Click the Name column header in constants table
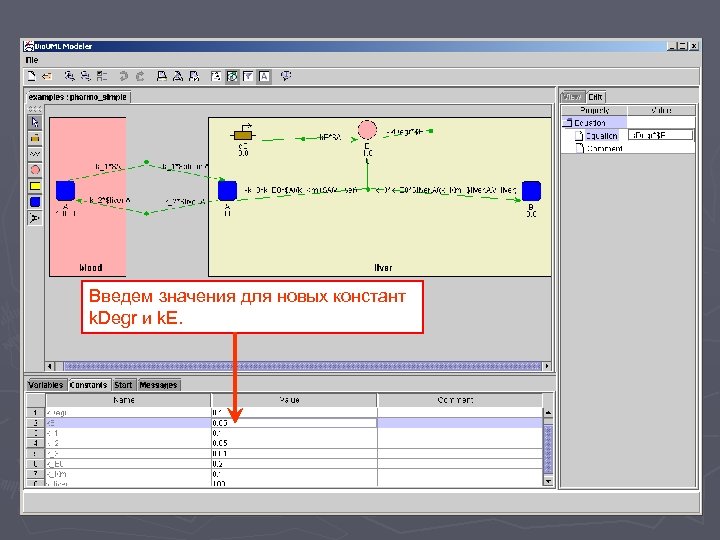720x540 pixels. (128, 400)
